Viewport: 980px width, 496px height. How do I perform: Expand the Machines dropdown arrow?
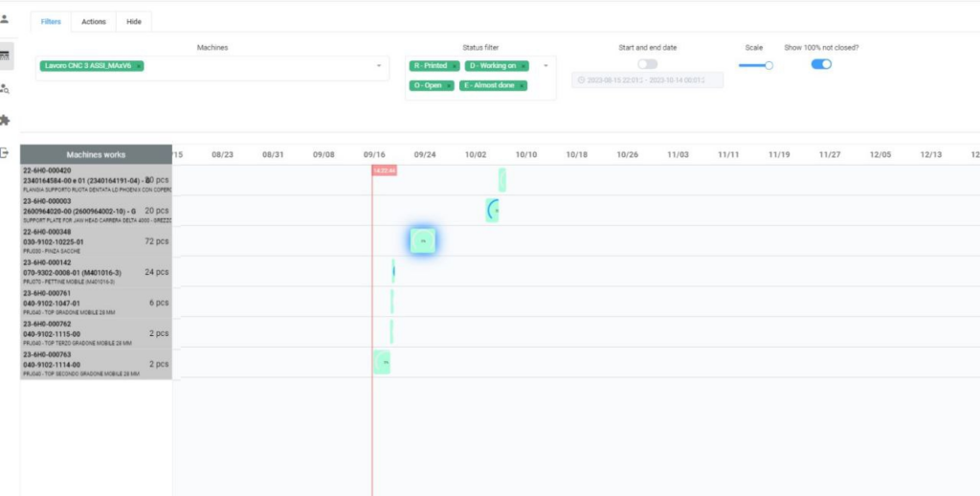[x=379, y=66]
